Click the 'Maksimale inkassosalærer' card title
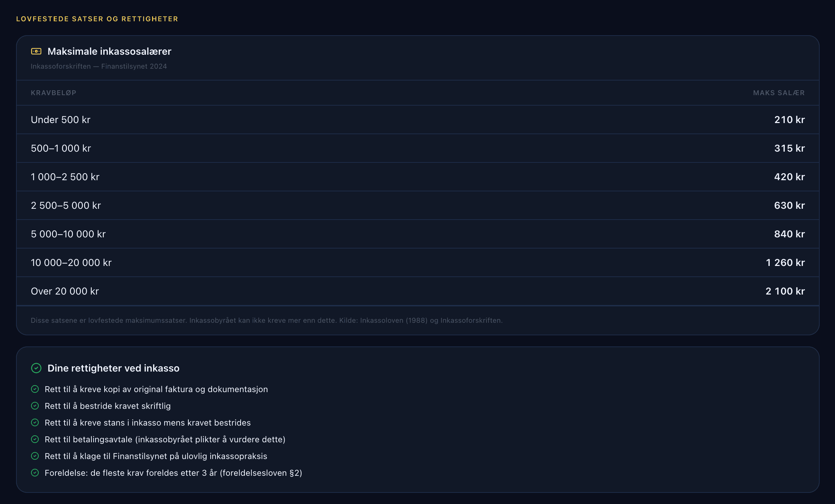 tap(110, 51)
